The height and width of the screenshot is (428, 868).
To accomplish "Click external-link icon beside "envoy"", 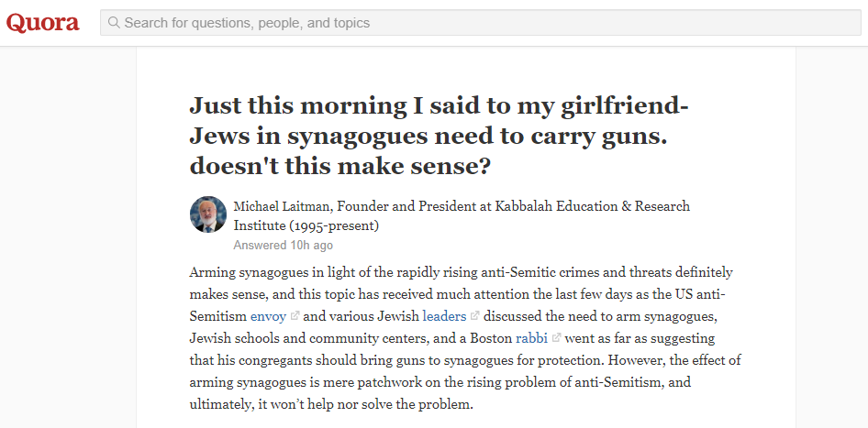I will 295,316.
